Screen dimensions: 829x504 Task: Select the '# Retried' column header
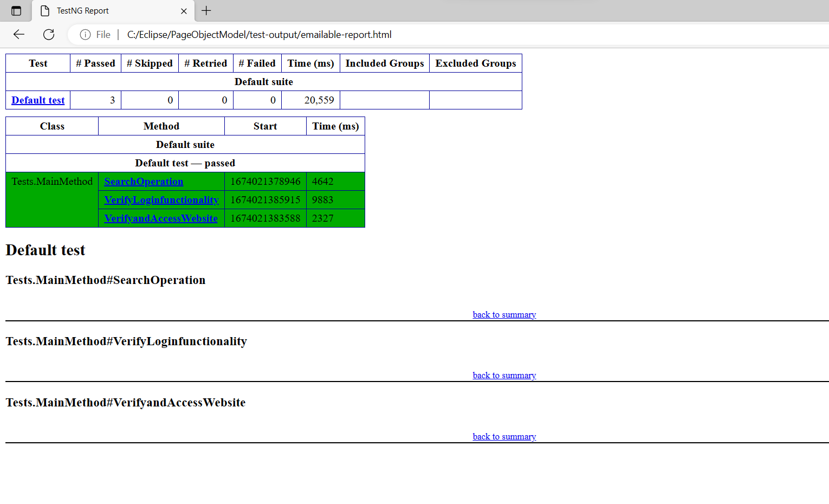206,63
